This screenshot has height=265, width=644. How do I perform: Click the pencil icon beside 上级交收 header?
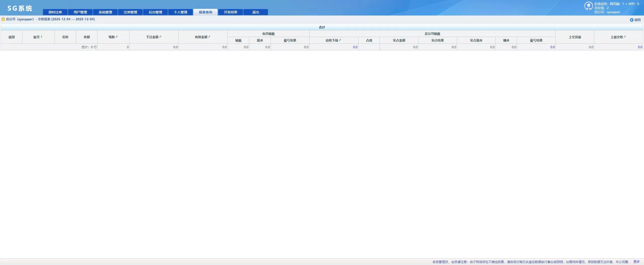[625, 37]
